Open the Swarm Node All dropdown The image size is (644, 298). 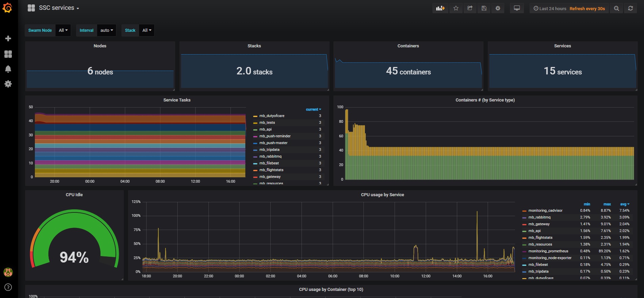coord(63,30)
